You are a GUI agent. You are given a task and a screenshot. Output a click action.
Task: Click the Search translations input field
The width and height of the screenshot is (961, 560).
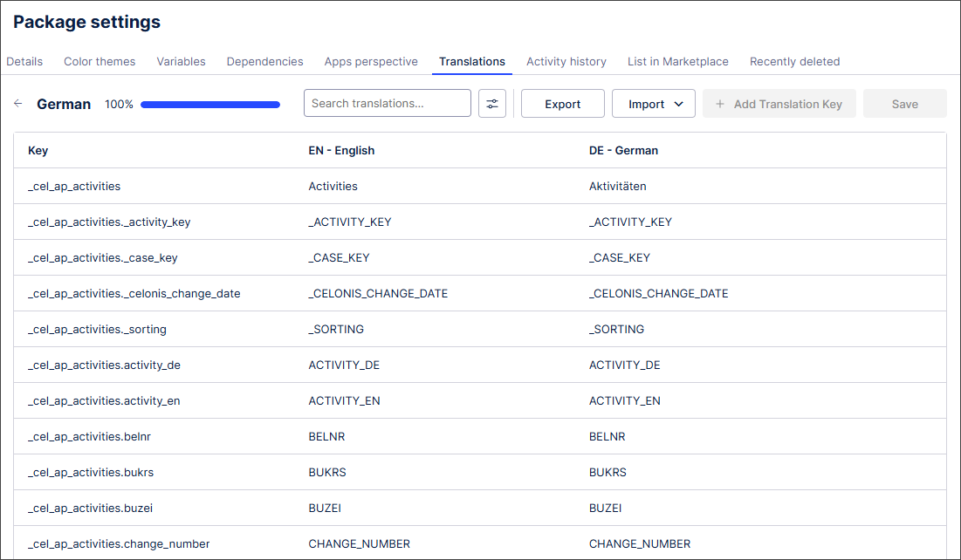tap(387, 103)
